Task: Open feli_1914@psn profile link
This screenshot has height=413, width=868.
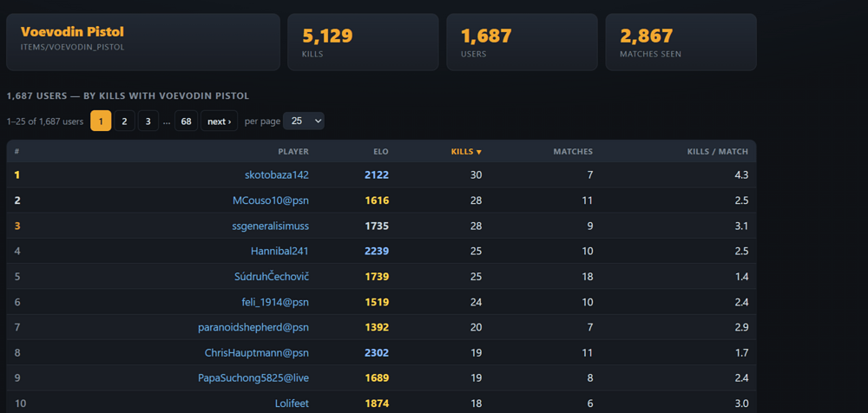Action: [279, 302]
